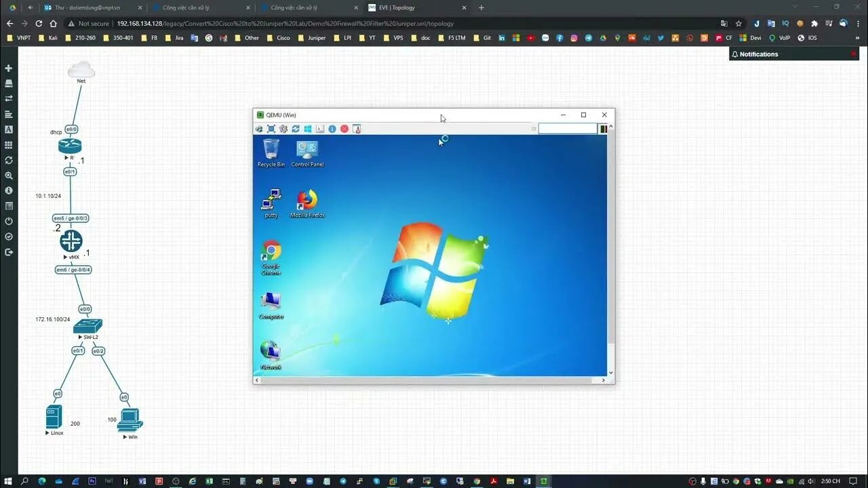Click the QEMU window vertical scrollbar
This screenshot has width=868, height=488.
click(610, 251)
